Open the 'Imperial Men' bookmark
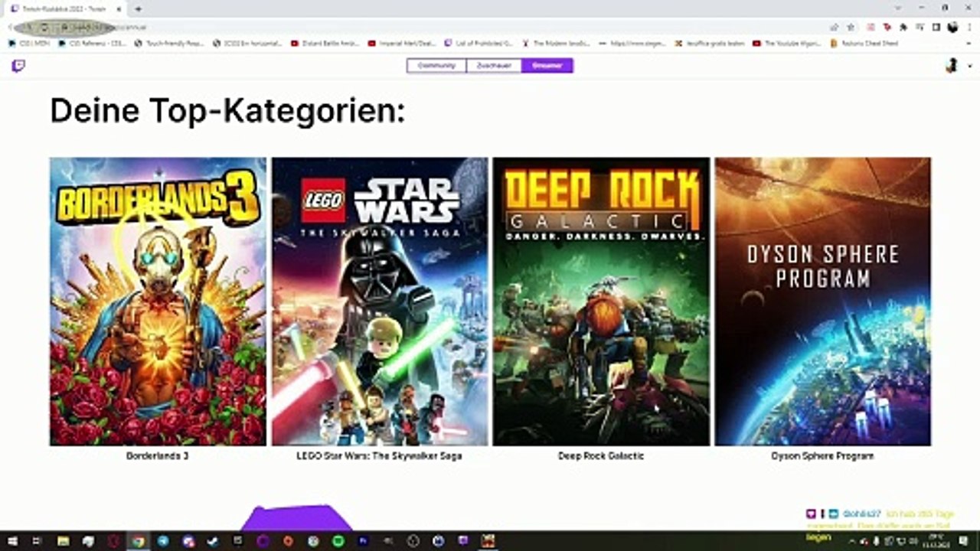 click(x=402, y=44)
